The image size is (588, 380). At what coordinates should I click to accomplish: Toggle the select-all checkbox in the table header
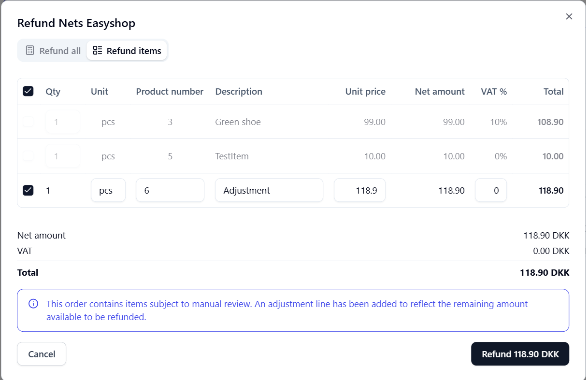pos(28,91)
